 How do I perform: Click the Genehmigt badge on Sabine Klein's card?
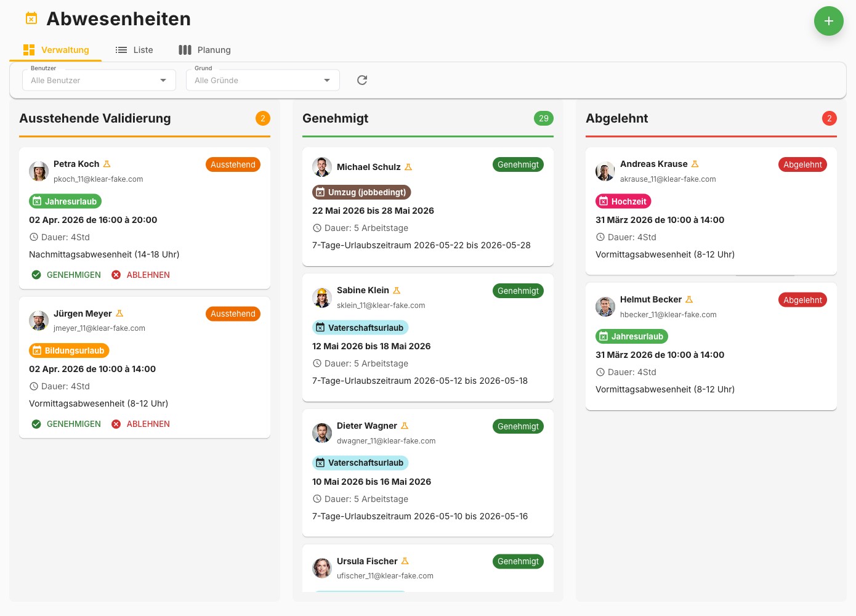click(x=518, y=290)
